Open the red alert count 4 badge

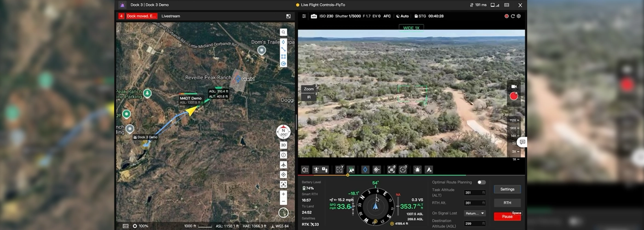[x=121, y=16]
